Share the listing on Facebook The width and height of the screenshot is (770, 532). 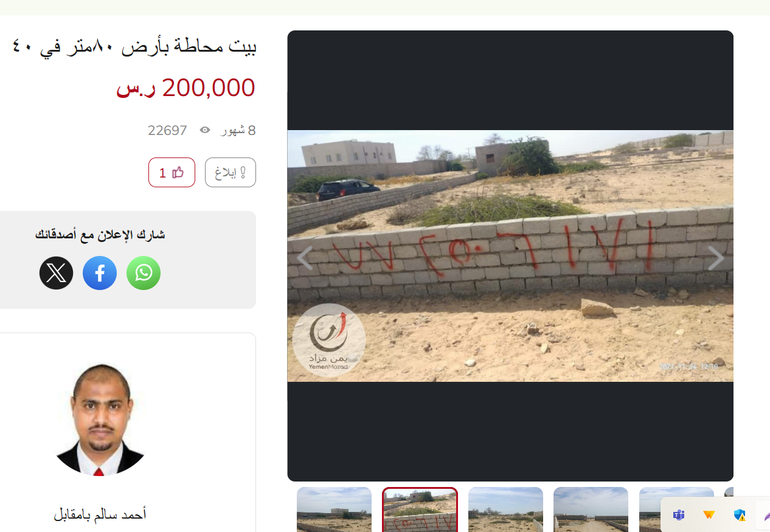[100, 273]
